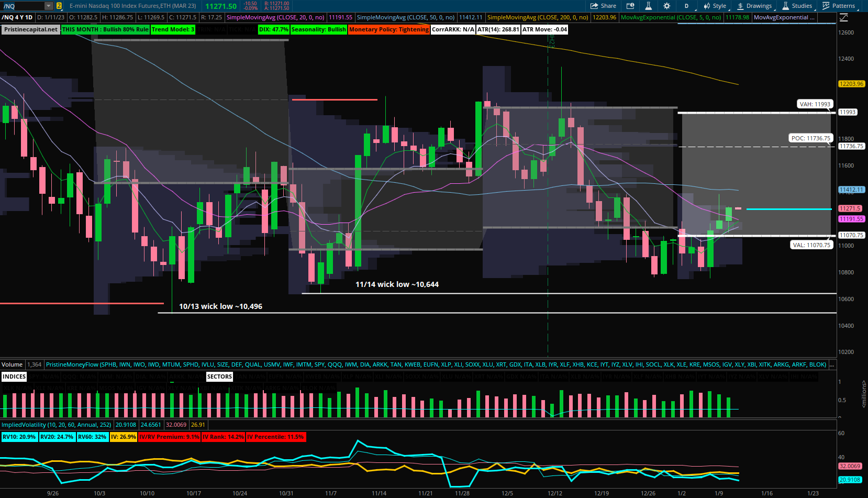Click the Share button
The image size is (868, 498).
point(604,6)
